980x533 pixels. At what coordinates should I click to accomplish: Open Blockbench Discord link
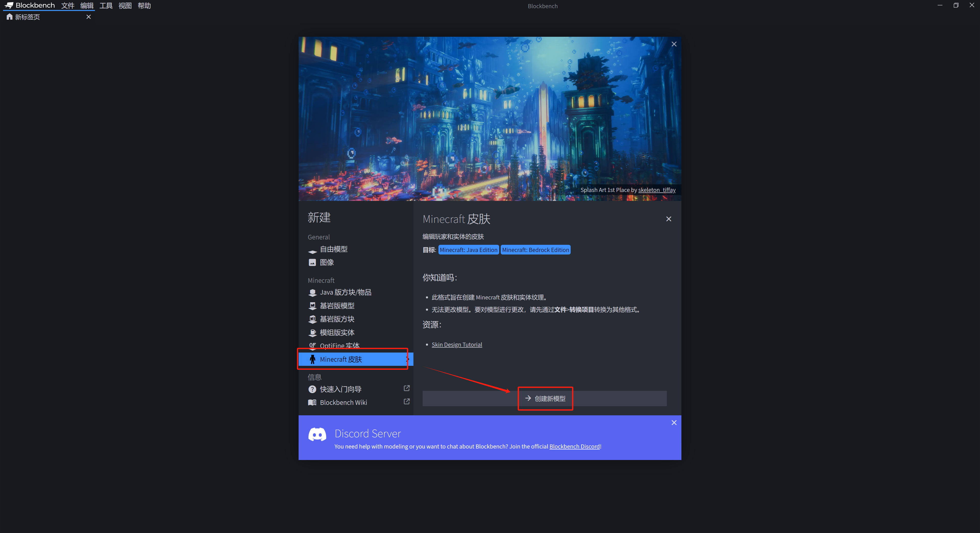point(574,447)
